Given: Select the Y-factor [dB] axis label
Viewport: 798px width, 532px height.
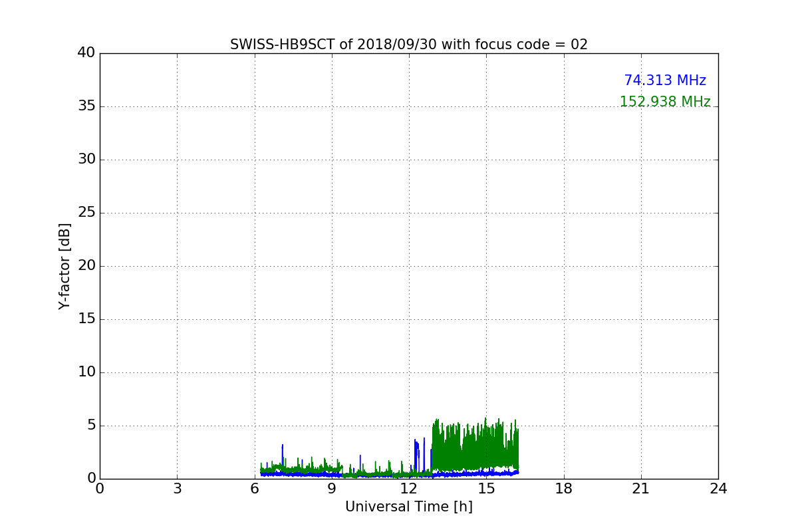Looking at the screenshot, I should 65,266.
